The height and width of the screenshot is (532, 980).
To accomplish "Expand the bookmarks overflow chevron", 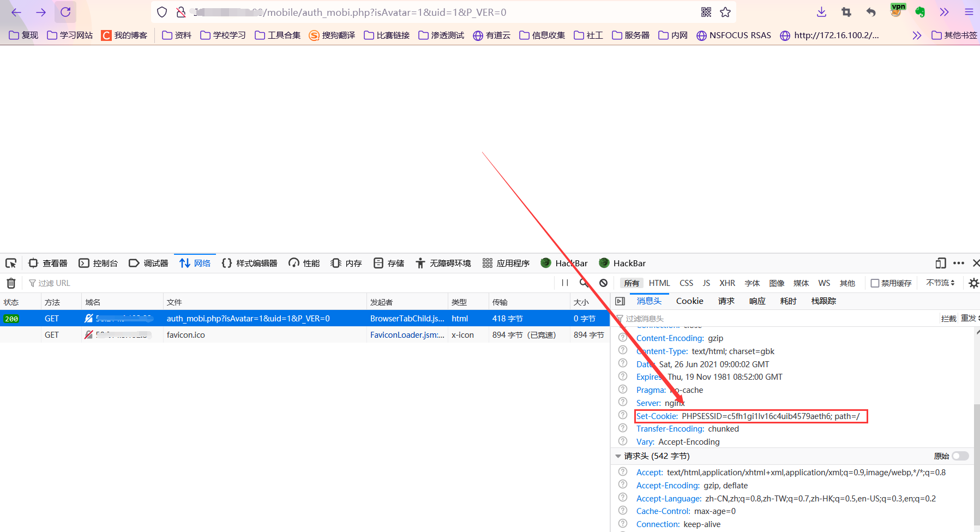I will [917, 35].
